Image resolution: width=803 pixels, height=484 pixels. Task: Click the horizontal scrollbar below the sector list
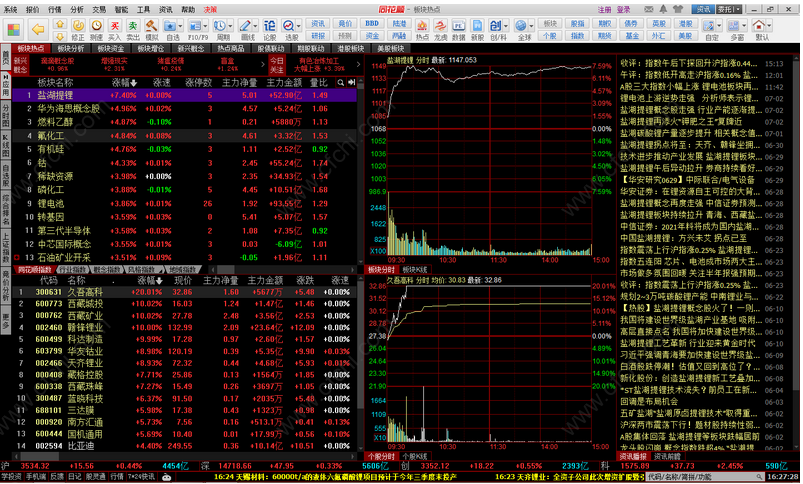tap(282, 269)
